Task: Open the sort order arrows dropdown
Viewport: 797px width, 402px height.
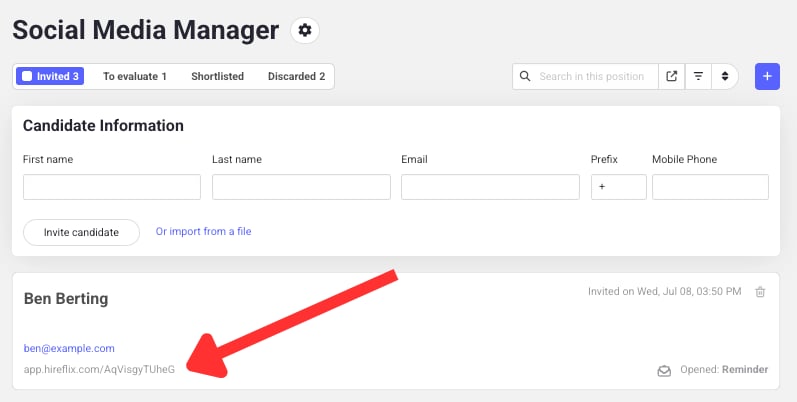Action: (x=725, y=76)
